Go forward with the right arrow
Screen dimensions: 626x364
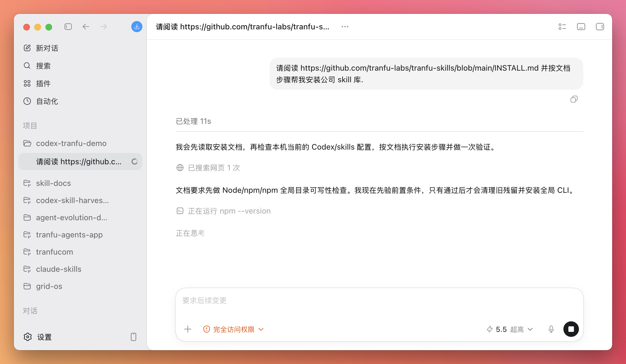coord(104,27)
